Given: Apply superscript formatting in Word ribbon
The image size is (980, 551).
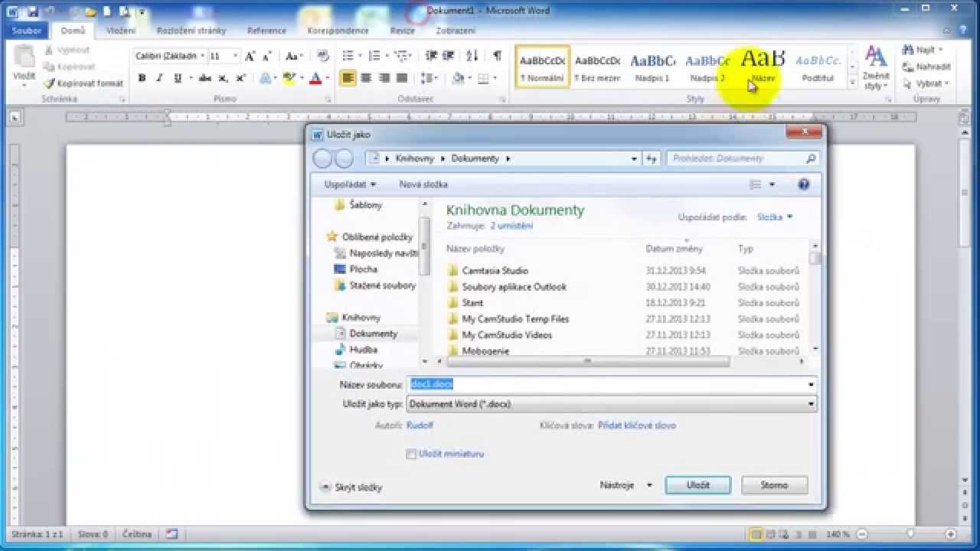Looking at the screenshot, I should coord(240,78).
